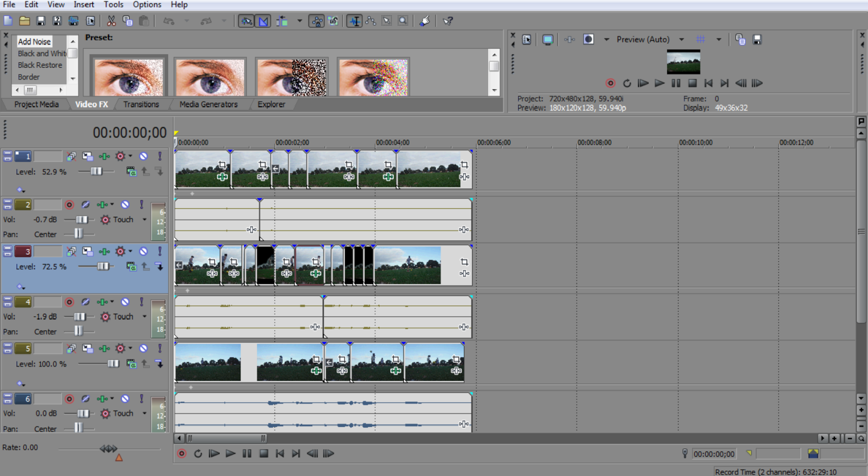Click the track 2 Vol slider
This screenshot has height=476, width=868.
(x=81, y=220)
